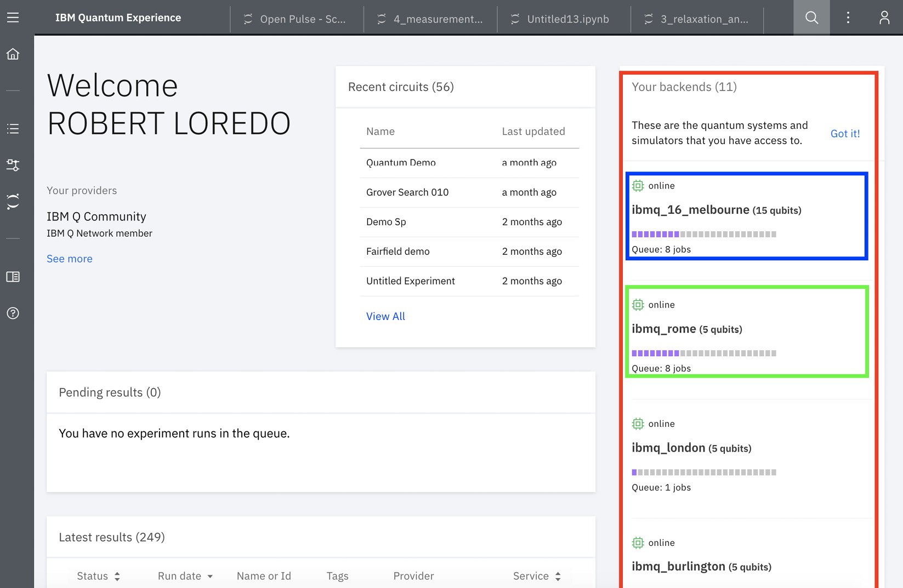
Task: Click Tags column header
Action: tap(337, 576)
